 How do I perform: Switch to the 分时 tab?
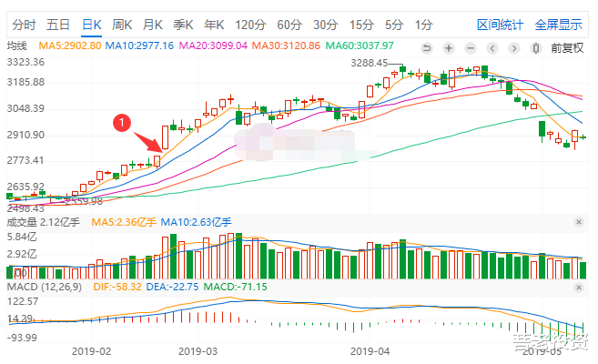(x=24, y=25)
